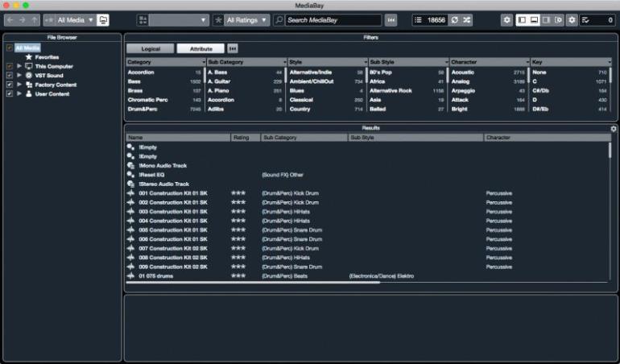Click the VST Sound disc icon
This screenshot has height=364, width=620.
[x=28, y=75]
